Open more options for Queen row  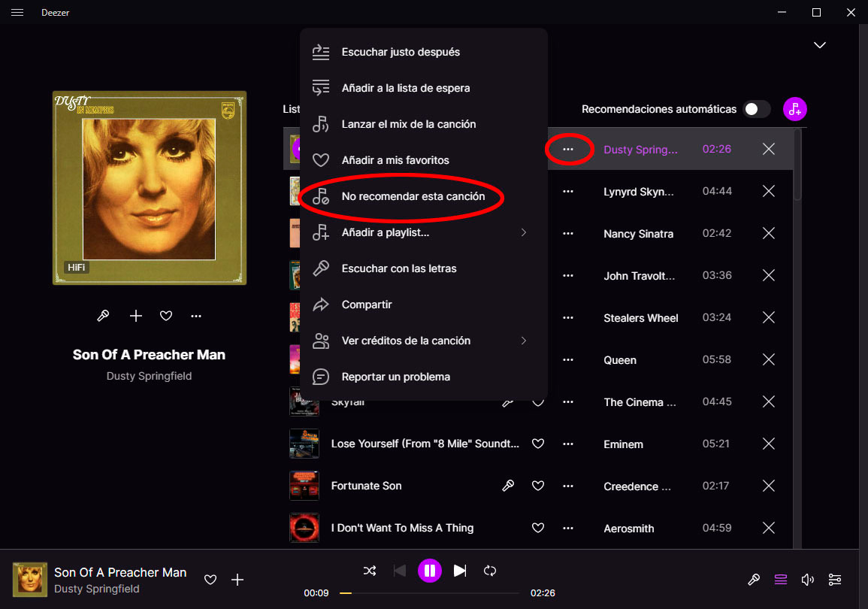[568, 359]
